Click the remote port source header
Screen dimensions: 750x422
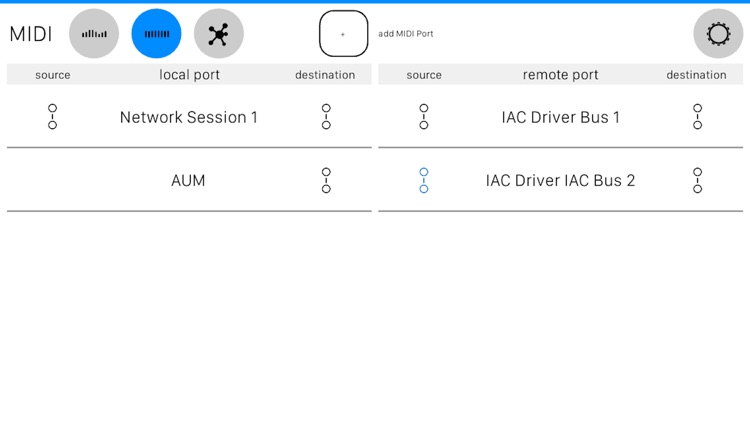424,75
